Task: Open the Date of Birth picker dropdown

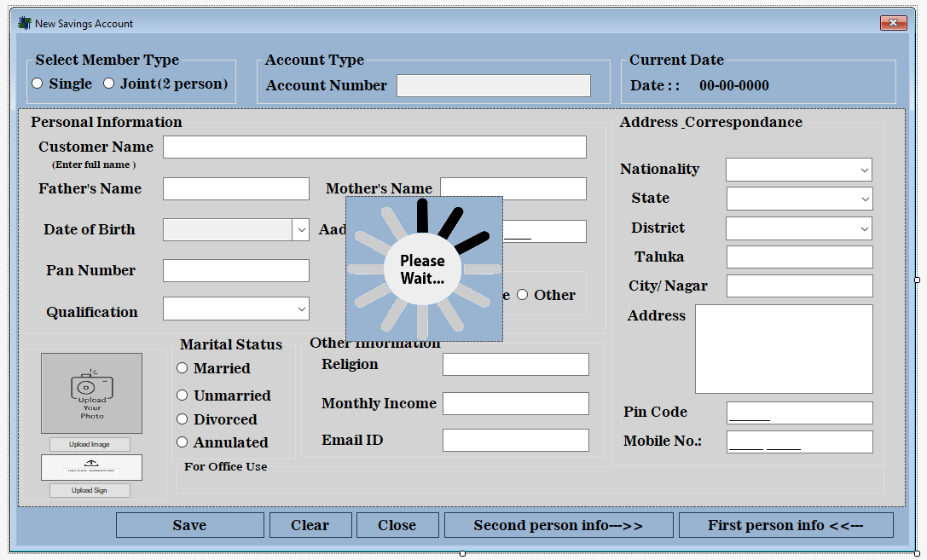Action: (301, 230)
